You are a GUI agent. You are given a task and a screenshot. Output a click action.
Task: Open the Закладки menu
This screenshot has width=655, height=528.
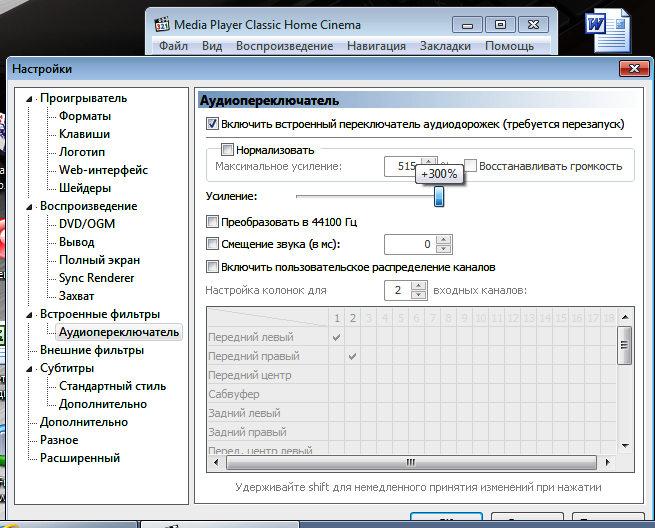[445, 46]
